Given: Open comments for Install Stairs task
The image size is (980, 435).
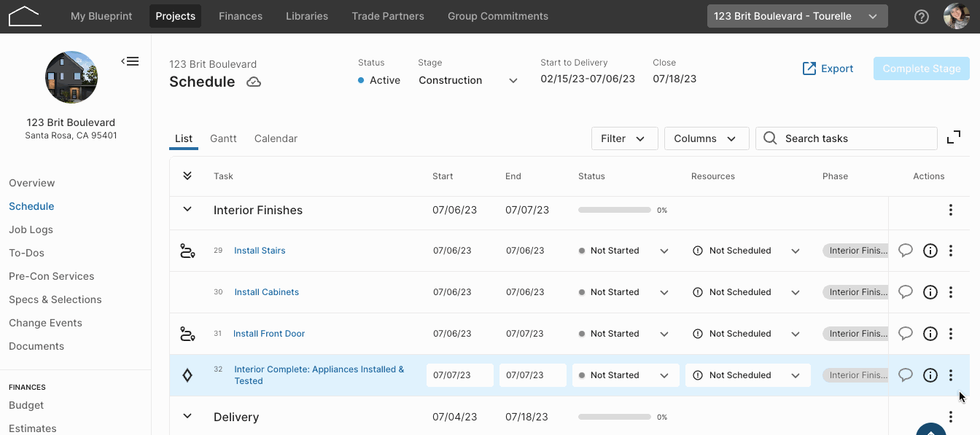Looking at the screenshot, I should [906, 251].
